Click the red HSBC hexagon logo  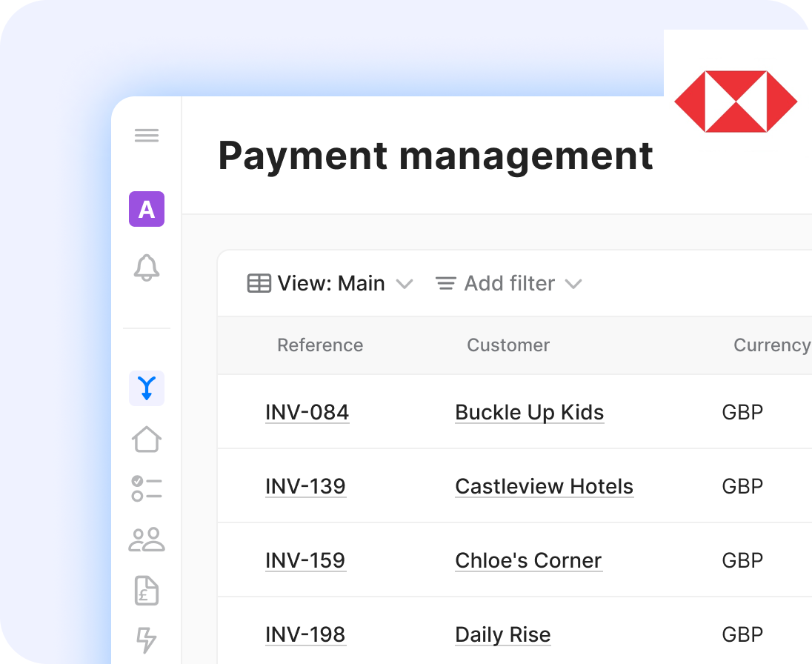735,102
